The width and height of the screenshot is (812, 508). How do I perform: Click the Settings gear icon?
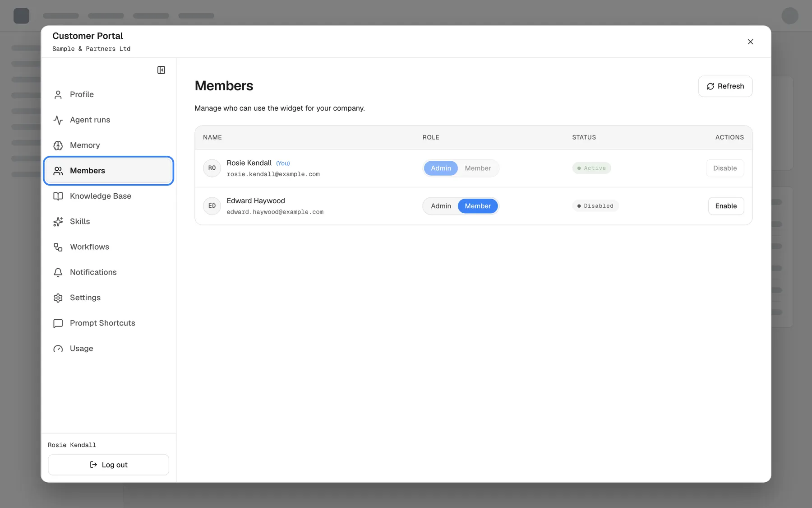[x=58, y=298]
